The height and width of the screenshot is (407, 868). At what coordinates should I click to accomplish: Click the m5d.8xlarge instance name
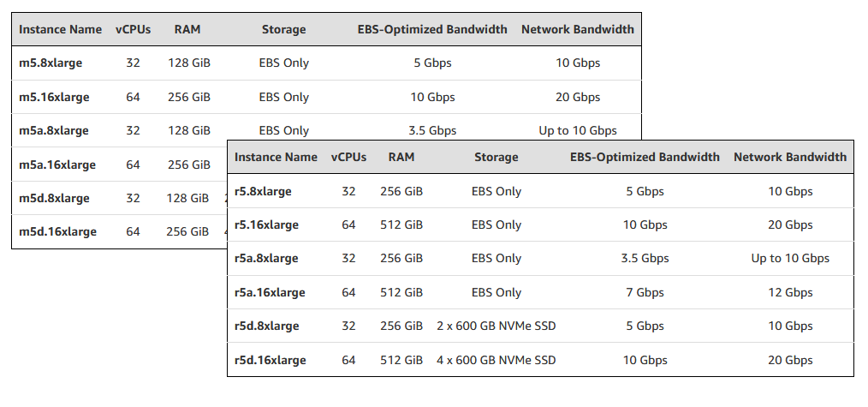(x=54, y=198)
